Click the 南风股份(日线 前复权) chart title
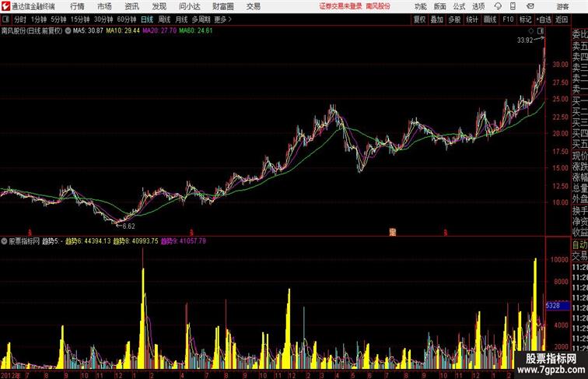Image resolution: width=588 pixels, height=379 pixels. (32, 31)
